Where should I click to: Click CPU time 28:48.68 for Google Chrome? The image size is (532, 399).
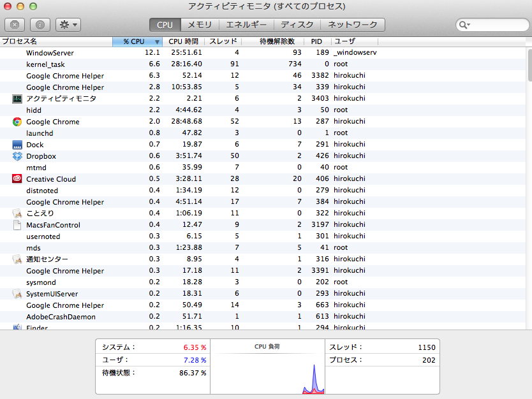click(x=187, y=121)
